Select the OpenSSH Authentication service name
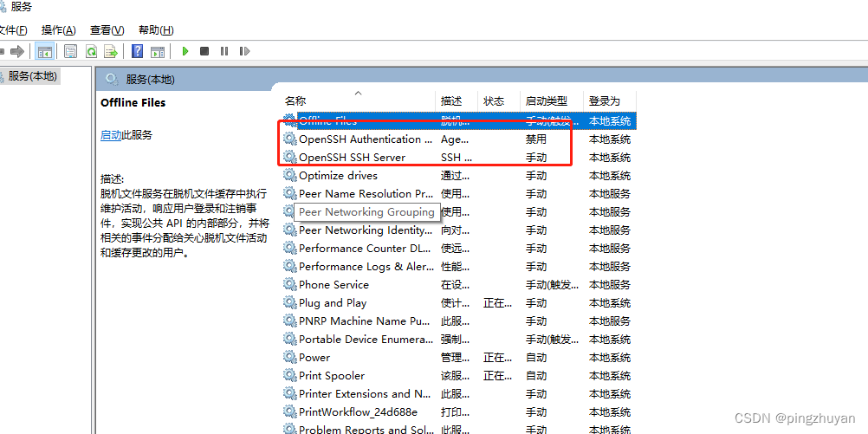This screenshot has height=434, width=868. click(366, 139)
